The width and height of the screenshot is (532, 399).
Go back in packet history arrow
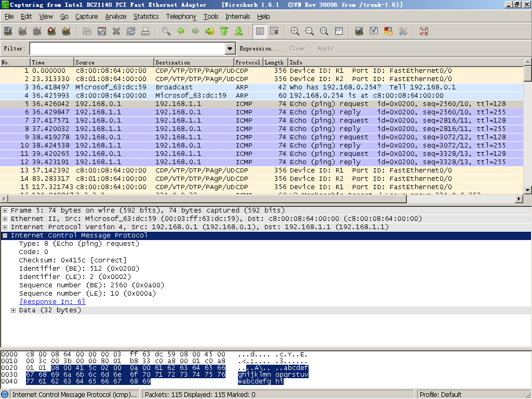(x=181, y=32)
